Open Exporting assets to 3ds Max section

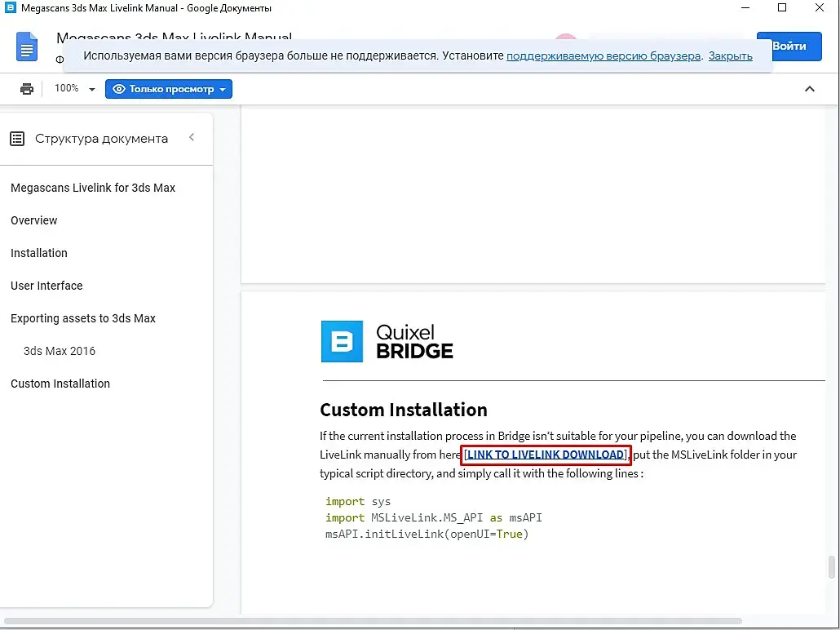(x=83, y=318)
